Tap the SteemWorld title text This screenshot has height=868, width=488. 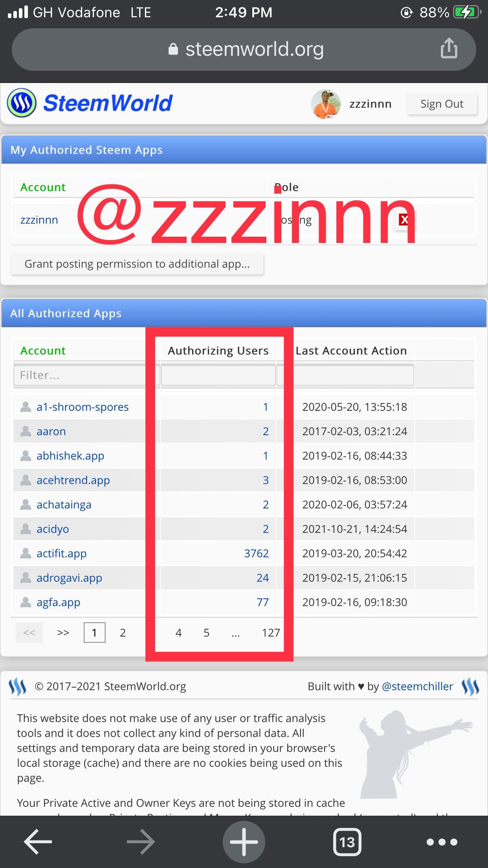(108, 103)
